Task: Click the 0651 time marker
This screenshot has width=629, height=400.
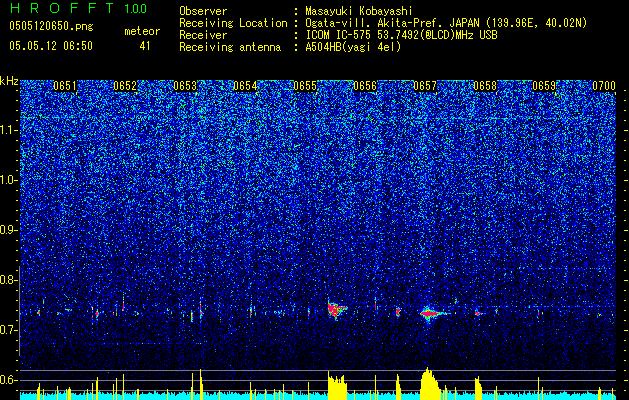Action: point(65,86)
